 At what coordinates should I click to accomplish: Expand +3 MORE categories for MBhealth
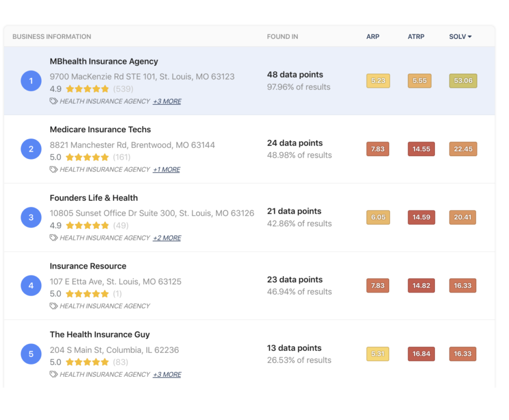pyautogui.click(x=167, y=101)
